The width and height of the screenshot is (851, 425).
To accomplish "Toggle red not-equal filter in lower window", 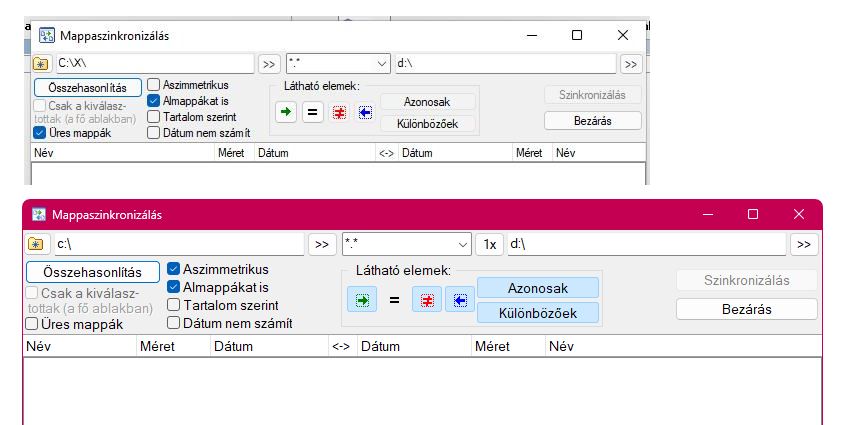I will click(x=427, y=300).
